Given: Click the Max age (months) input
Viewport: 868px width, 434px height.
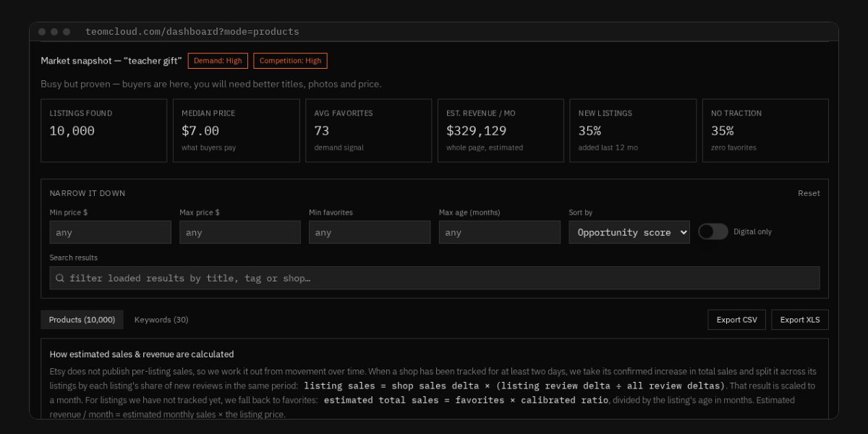Looking at the screenshot, I should [500, 232].
